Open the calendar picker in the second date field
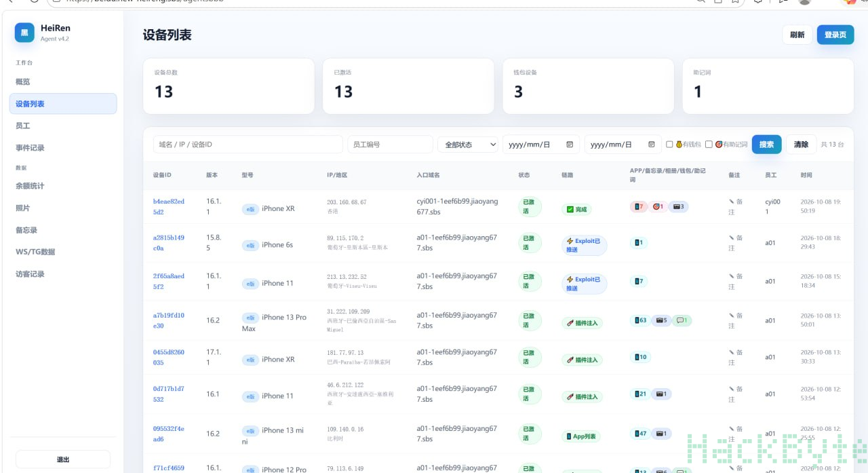Image resolution: width=868 pixels, height=473 pixels. coord(652,145)
